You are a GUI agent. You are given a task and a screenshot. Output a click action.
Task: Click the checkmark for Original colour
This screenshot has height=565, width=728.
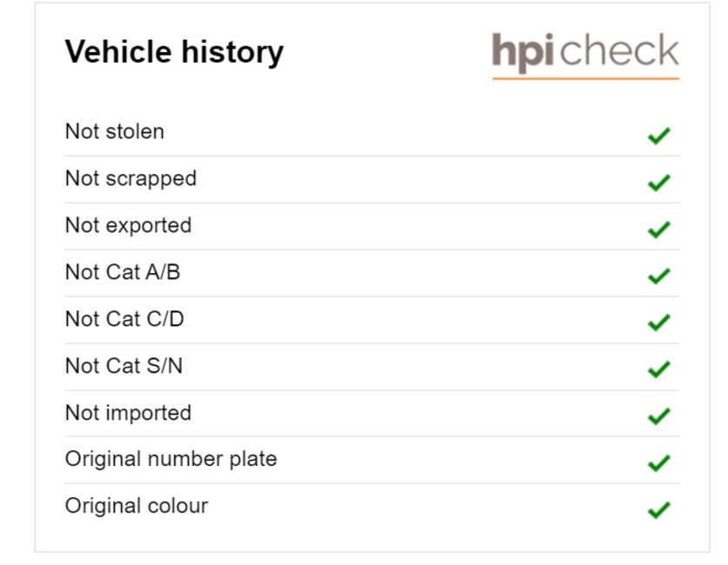(x=658, y=509)
